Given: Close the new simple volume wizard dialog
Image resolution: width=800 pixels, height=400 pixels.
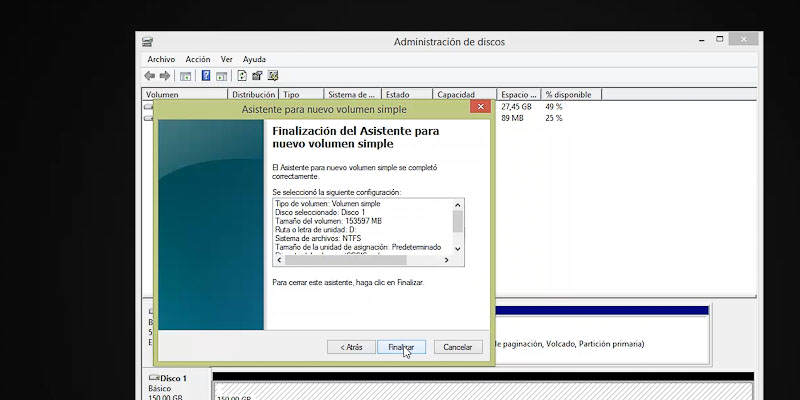Looking at the screenshot, I should (480, 107).
